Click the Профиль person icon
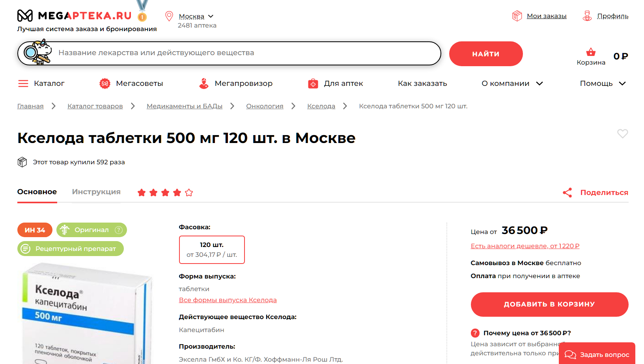The image size is (644, 364). tap(587, 16)
